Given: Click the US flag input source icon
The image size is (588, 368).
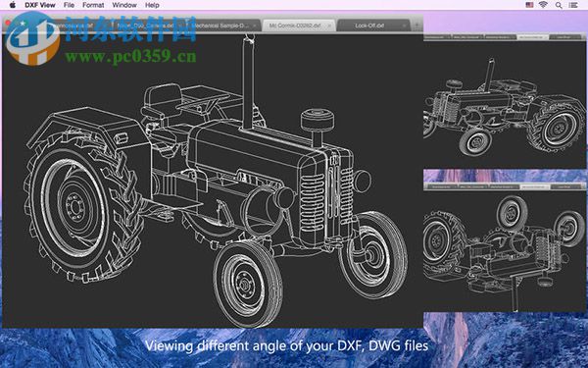Looking at the screenshot, I should [529, 5].
